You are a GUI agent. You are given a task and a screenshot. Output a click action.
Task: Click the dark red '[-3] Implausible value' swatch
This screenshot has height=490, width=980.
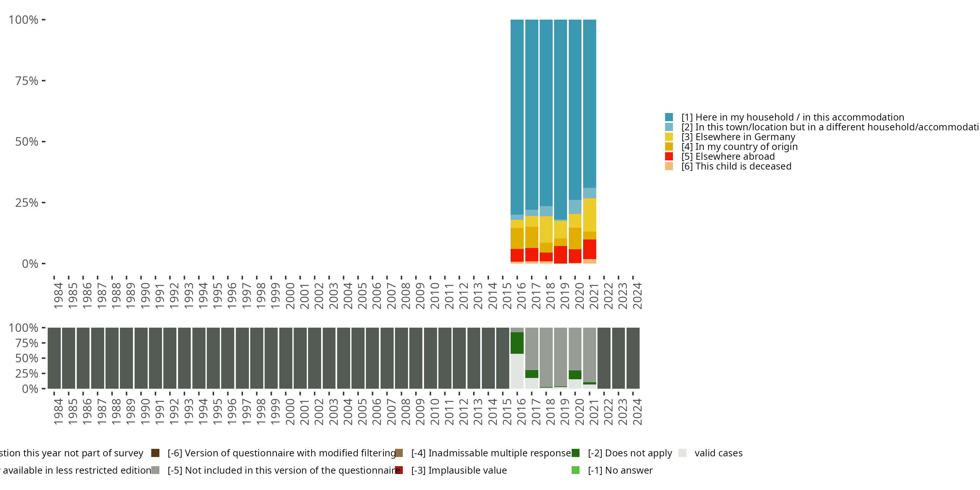[399, 470]
